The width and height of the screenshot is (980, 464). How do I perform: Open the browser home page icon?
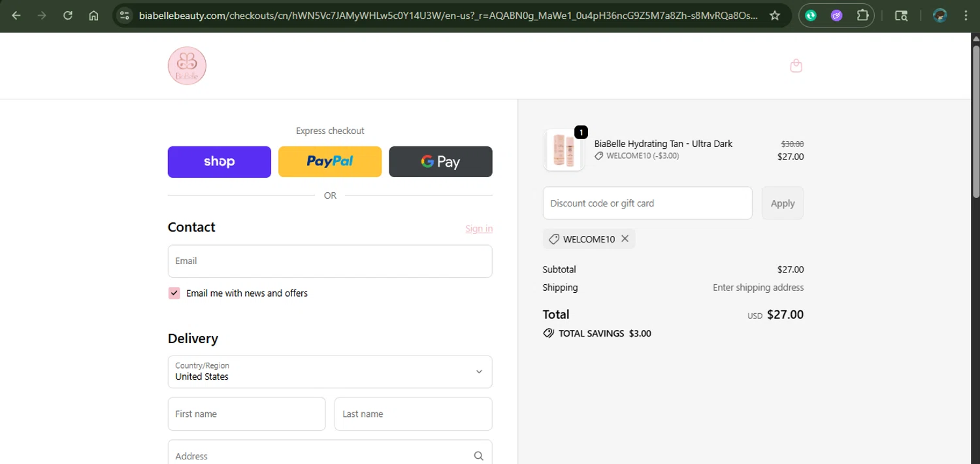(93, 16)
